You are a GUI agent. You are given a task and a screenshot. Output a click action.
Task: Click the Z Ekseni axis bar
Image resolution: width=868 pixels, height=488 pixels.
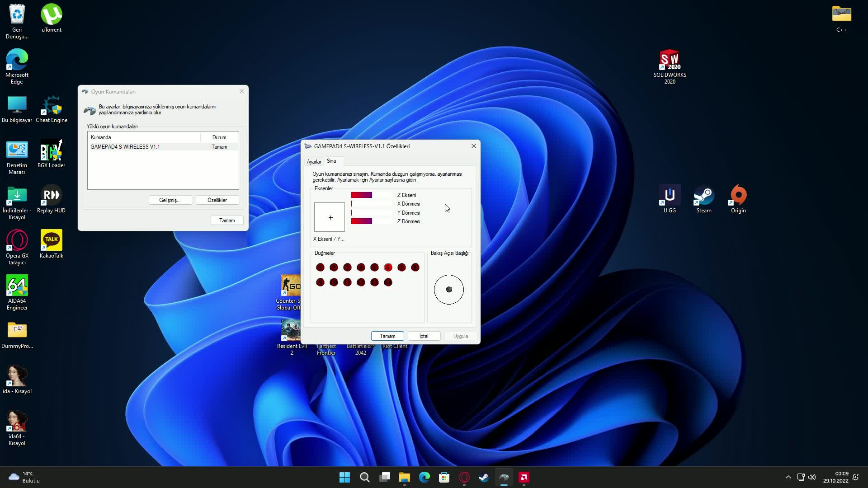[x=371, y=195]
